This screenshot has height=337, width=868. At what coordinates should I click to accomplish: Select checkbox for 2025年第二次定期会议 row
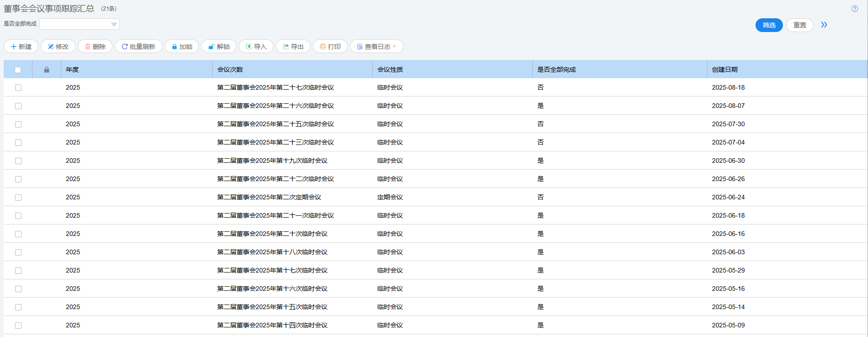(18, 198)
